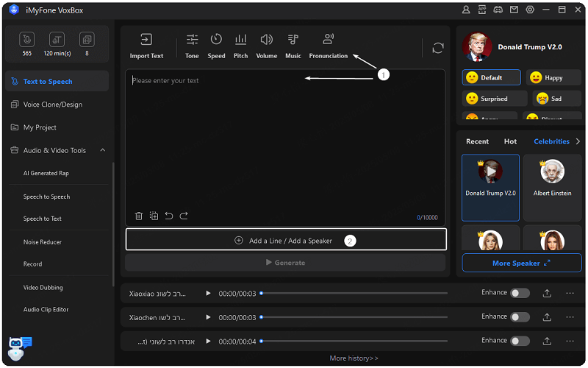Viewport: 588px width, 368px height.
Task: Click the Xiaochen clip progress slider
Action: click(354, 317)
